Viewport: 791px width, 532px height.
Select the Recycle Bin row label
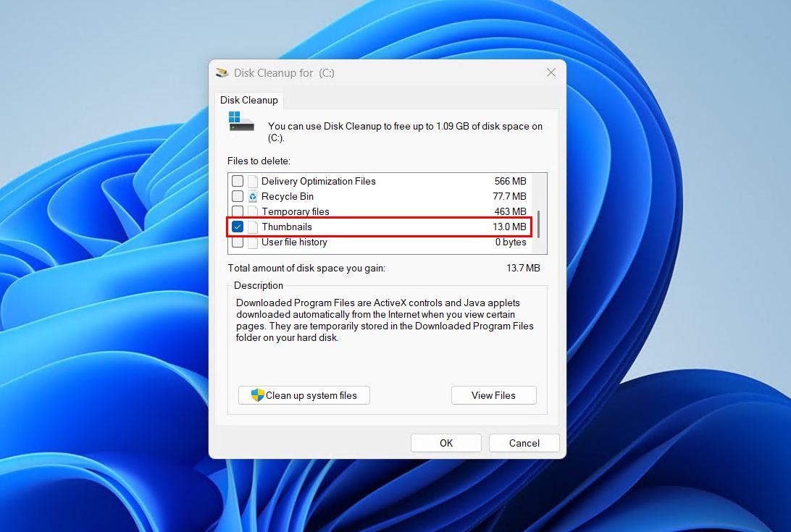pyautogui.click(x=287, y=196)
